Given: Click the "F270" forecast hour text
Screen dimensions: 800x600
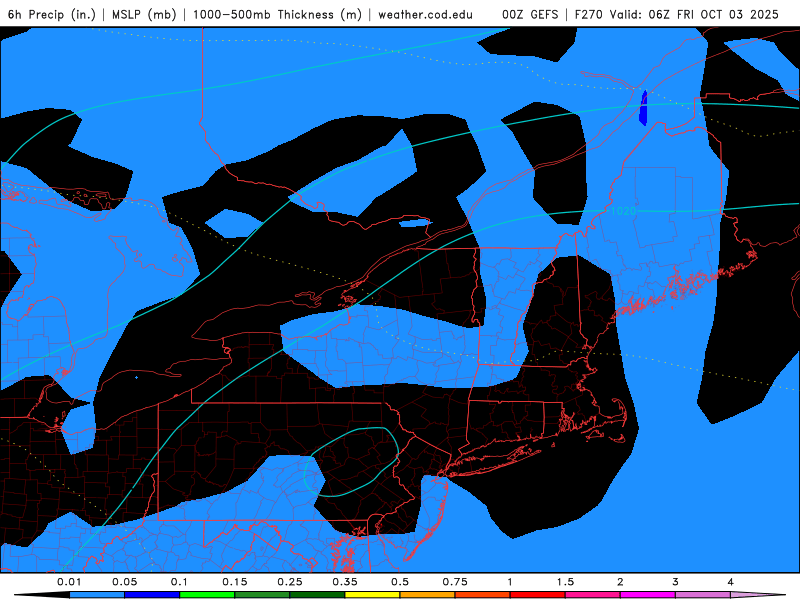Looking at the screenshot, I should click(x=589, y=14).
